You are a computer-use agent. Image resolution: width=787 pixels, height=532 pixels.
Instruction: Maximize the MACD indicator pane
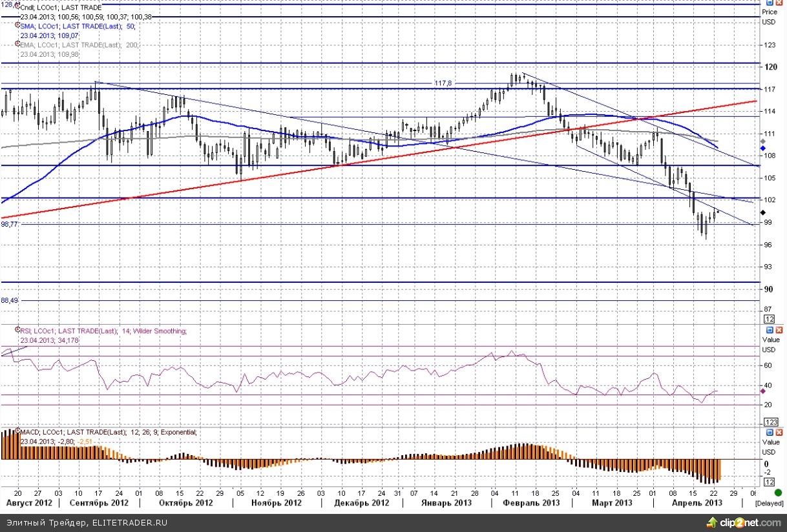770,431
